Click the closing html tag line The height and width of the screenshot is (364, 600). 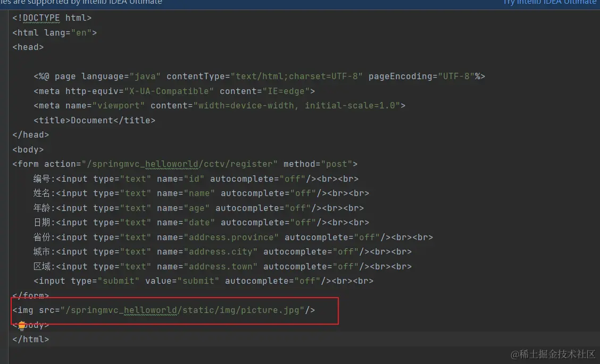[x=31, y=340]
